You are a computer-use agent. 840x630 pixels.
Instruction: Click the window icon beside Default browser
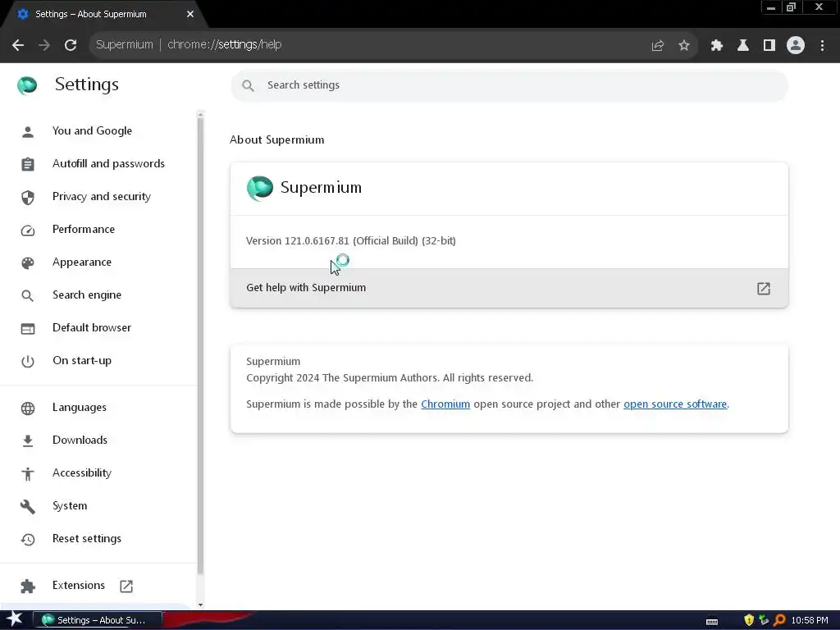pos(28,328)
